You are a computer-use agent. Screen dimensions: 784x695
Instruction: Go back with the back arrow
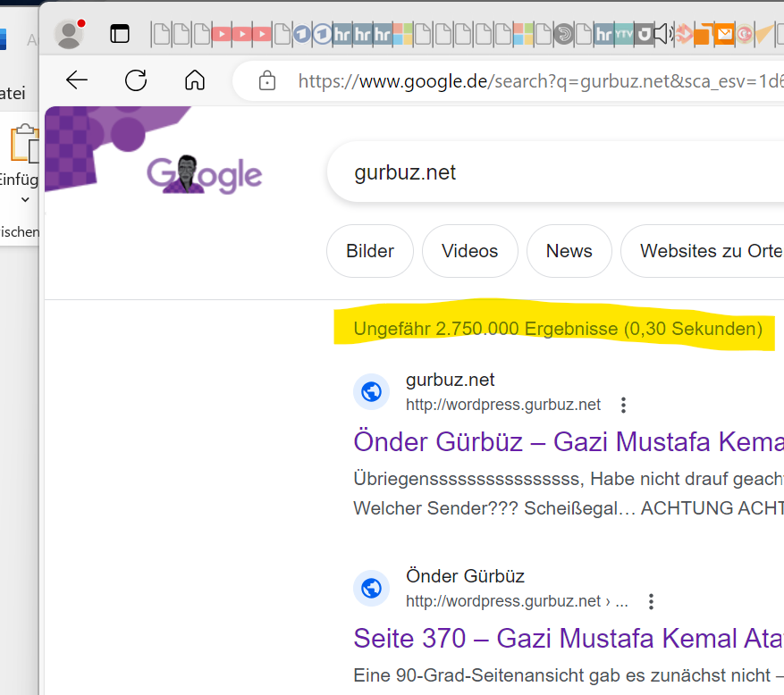(77, 80)
